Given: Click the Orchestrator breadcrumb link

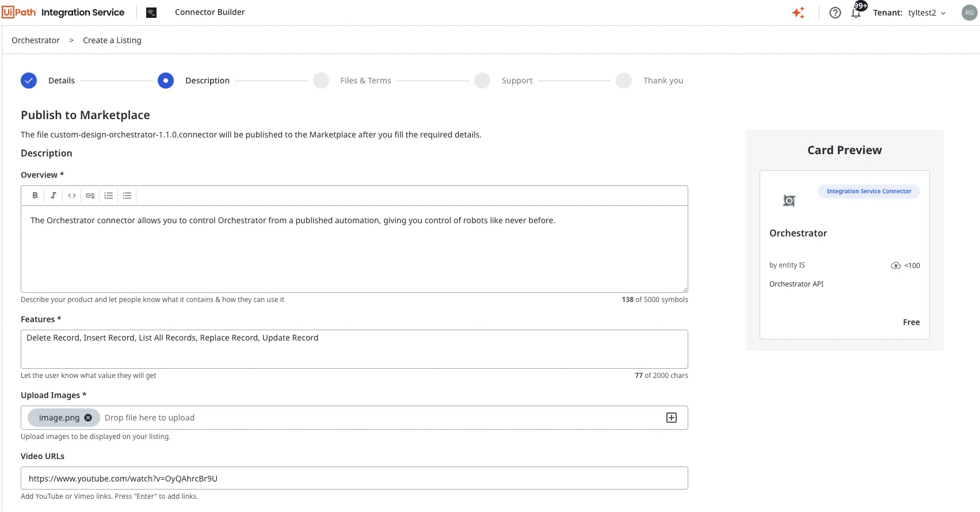Looking at the screenshot, I should pos(36,40).
